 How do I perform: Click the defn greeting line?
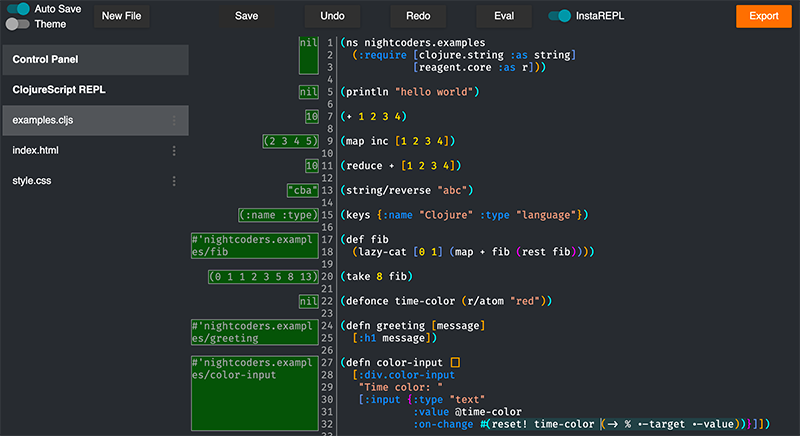pos(413,325)
